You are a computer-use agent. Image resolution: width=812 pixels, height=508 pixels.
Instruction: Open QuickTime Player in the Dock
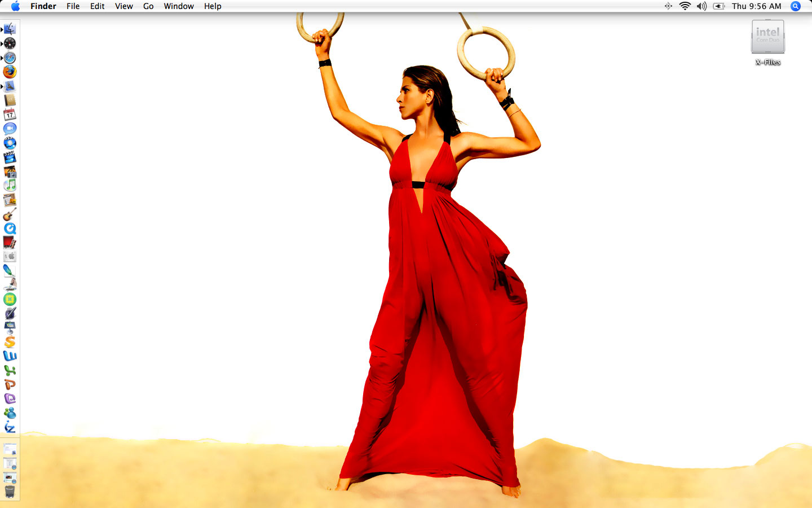point(10,228)
